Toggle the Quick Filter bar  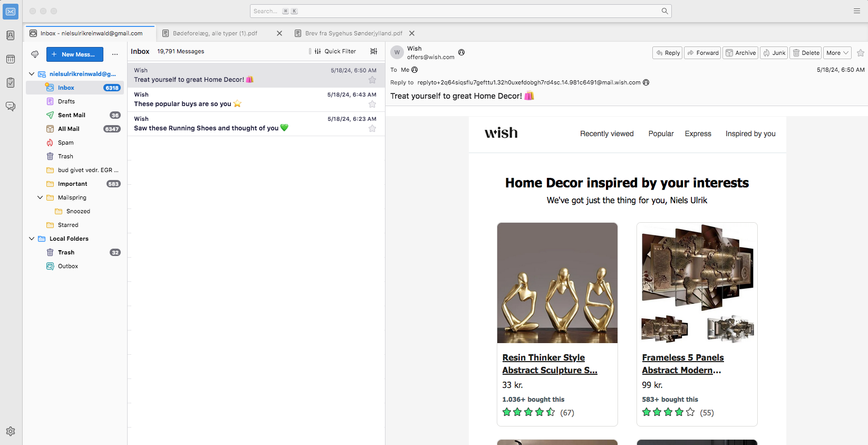click(x=335, y=51)
